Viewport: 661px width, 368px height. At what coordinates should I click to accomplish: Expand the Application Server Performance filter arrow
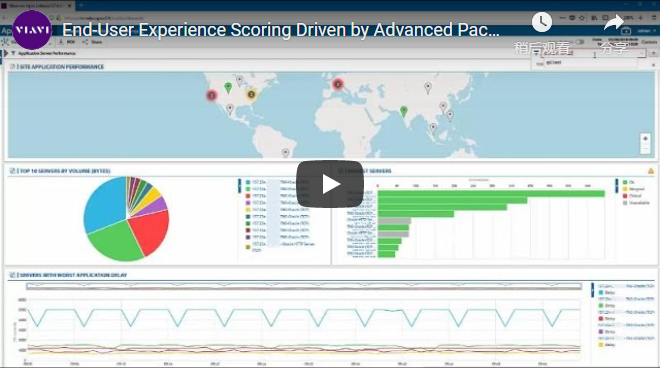pyautogui.click(x=6, y=53)
